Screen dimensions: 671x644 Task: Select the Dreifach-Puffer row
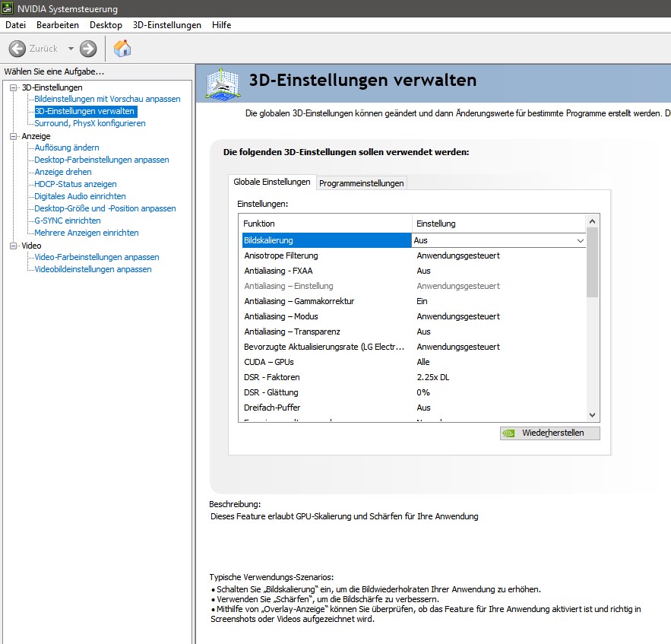coord(414,408)
